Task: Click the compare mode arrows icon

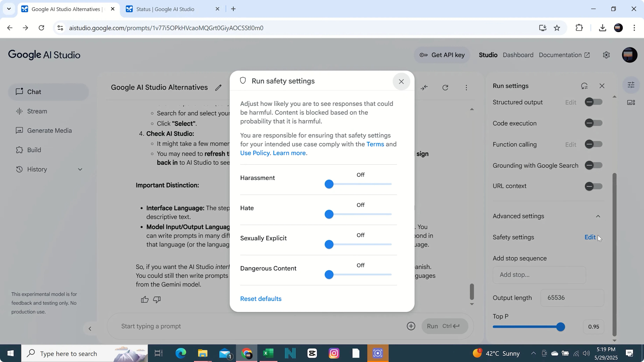Action: pos(424,87)
